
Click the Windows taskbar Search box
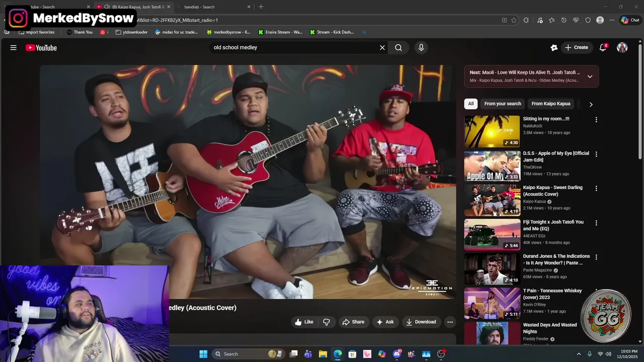(x=249, y=354)
